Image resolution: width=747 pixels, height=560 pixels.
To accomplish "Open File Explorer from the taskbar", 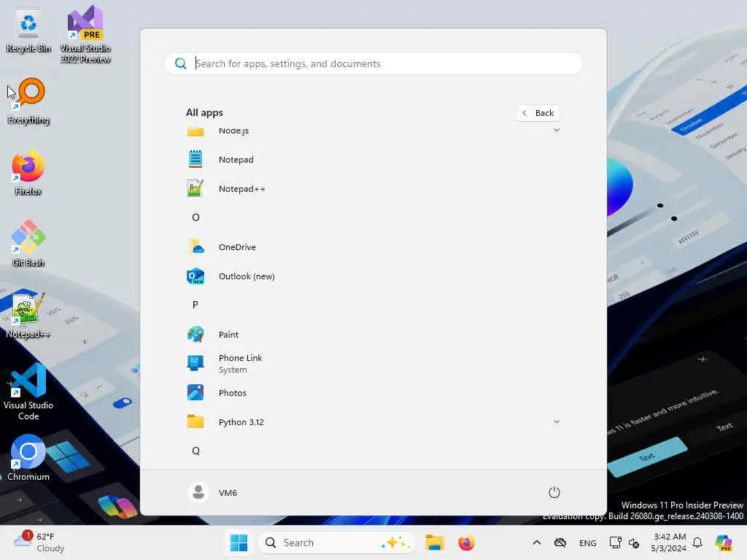I will pyautogui.click(x=435, y=542).
